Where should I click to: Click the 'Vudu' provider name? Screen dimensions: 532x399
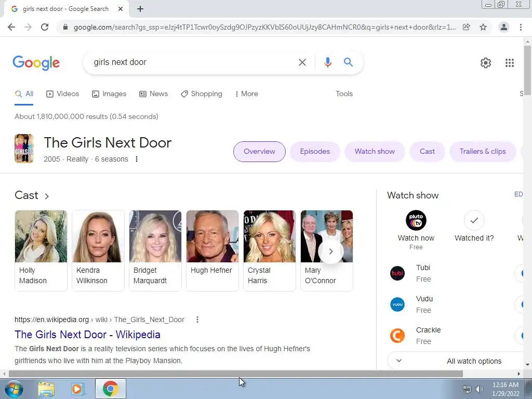[x=424, y=299]
